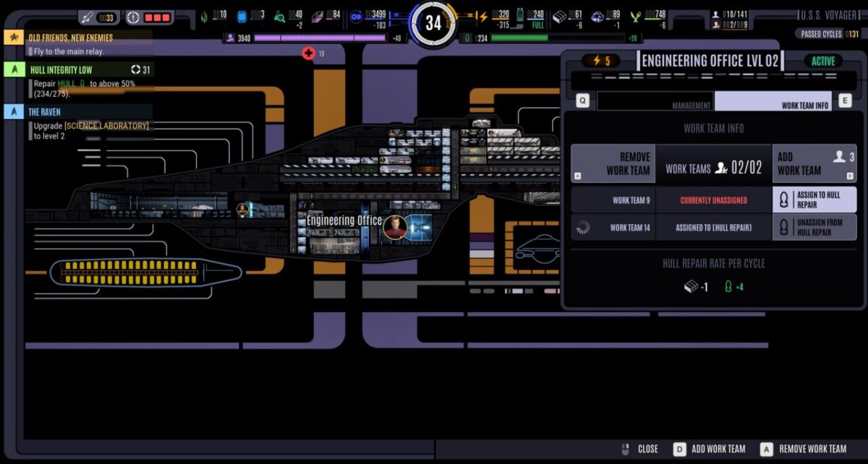
Task: Click the U.S.S. Voyager ship name
Action: pos(829,14)
